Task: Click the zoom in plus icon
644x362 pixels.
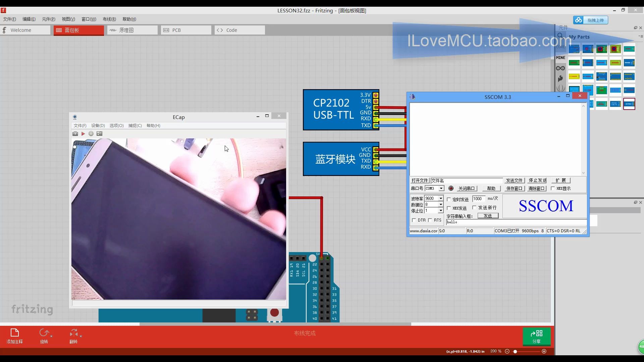Action: 544,351
